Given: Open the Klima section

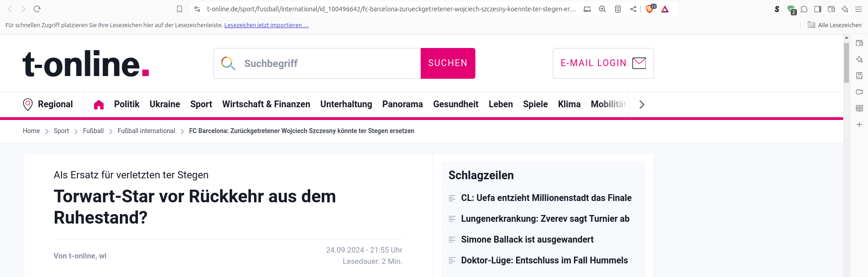Looking at the screenshot, I should pos(569,104).
